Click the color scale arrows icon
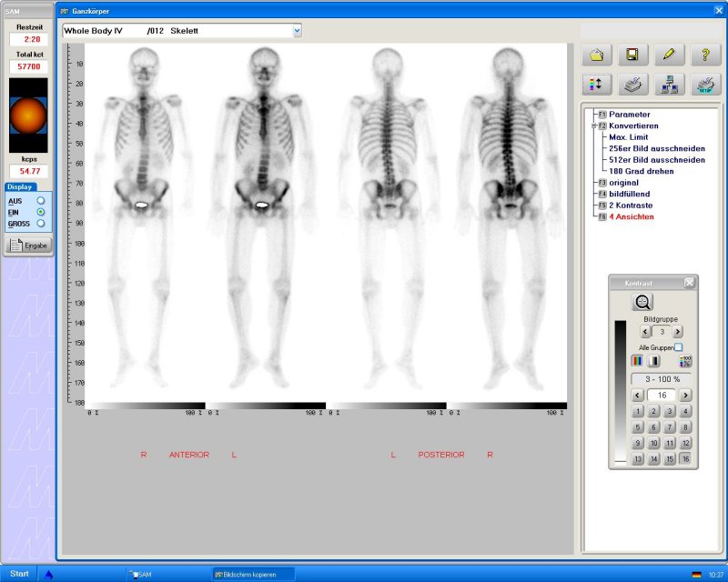This screenshot has height=582, width=728. pos(597,85)
